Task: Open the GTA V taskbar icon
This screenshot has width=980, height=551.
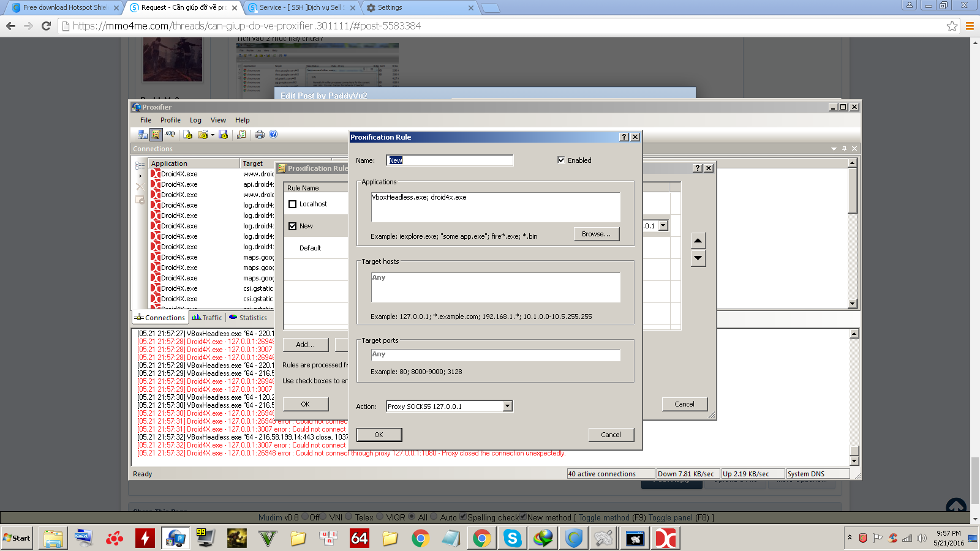Action: [268, 538]
